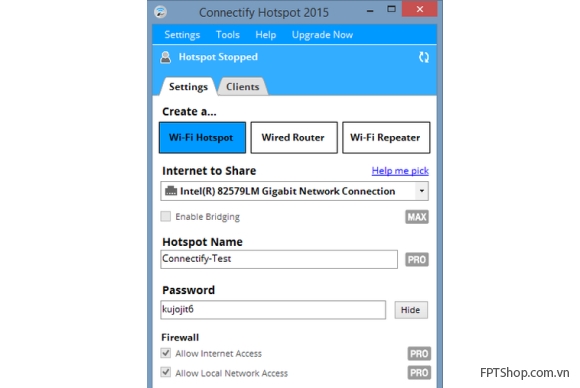
Task: Toggle the Enable Bridging checkbox
Action: click(166, 216)
